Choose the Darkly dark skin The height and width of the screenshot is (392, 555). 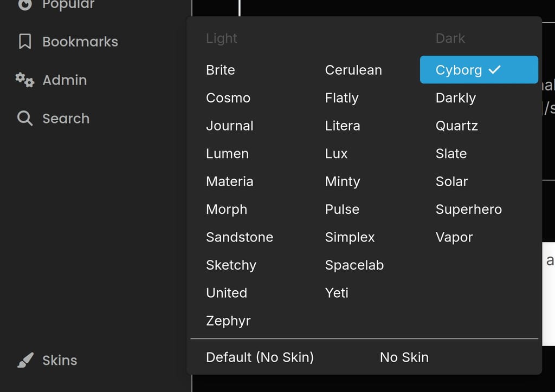tap(455, 98)
